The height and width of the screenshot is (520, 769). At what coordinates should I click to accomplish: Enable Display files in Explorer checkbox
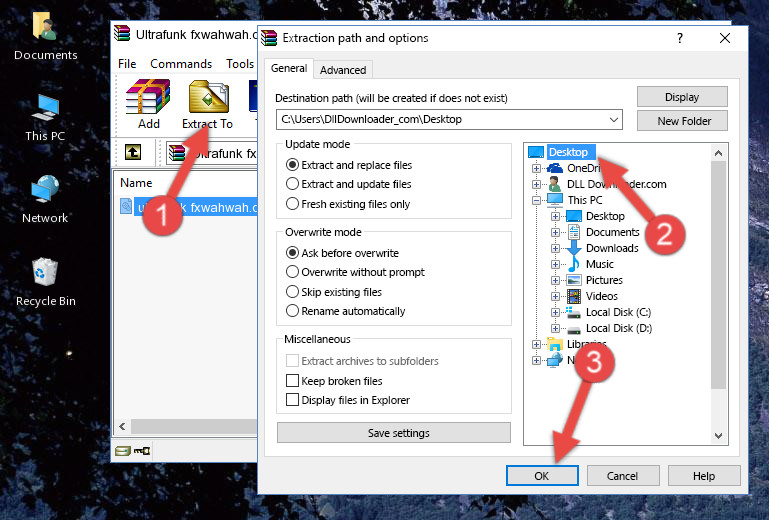pyautogui.click(x=292, y=400)
